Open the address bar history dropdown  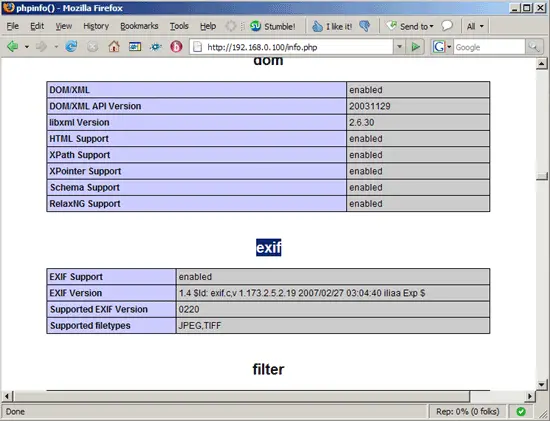pos(399,47)
